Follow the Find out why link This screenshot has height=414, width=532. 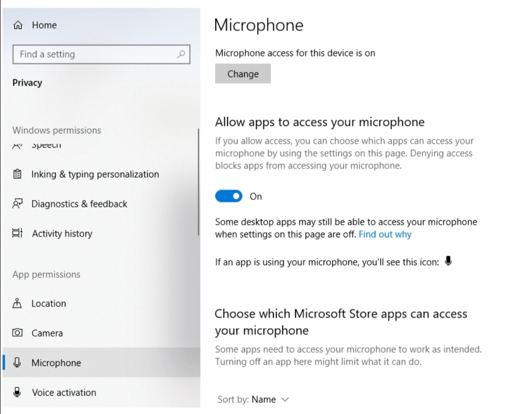pos(385,234)
